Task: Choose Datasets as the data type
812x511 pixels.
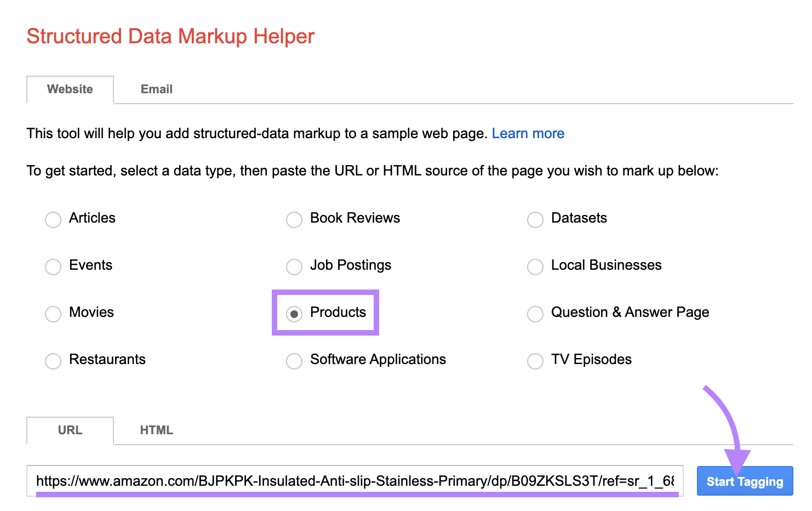Action: pyautogui.click(x=535, y=219)
